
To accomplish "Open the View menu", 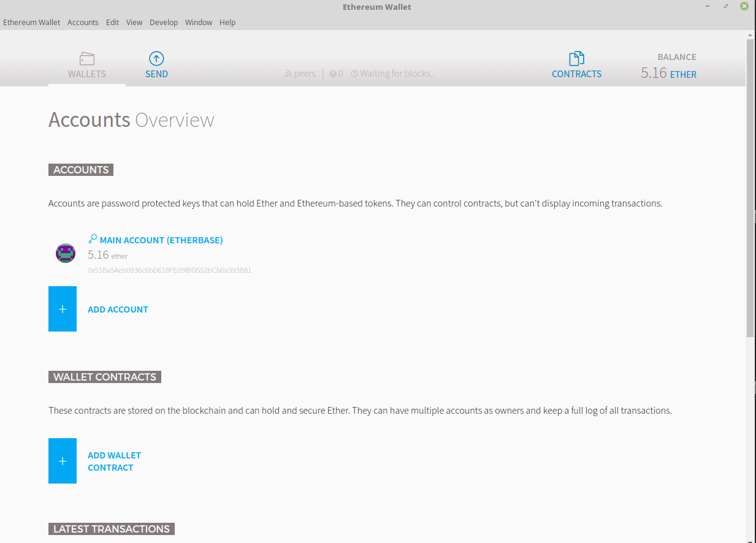I will [134, 22].
